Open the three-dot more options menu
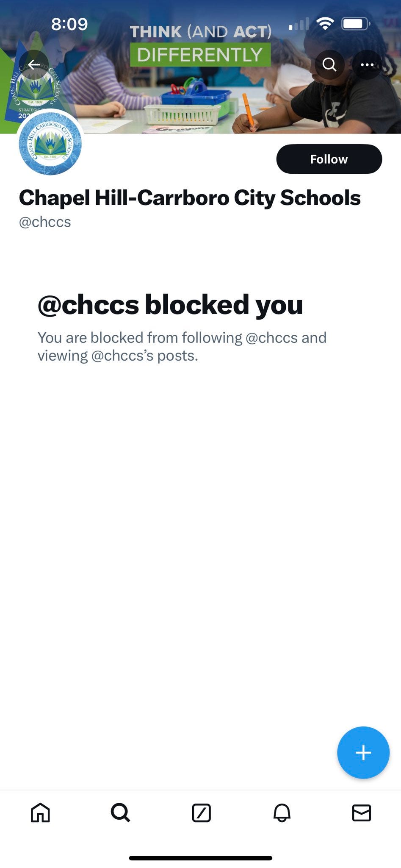 367,64
